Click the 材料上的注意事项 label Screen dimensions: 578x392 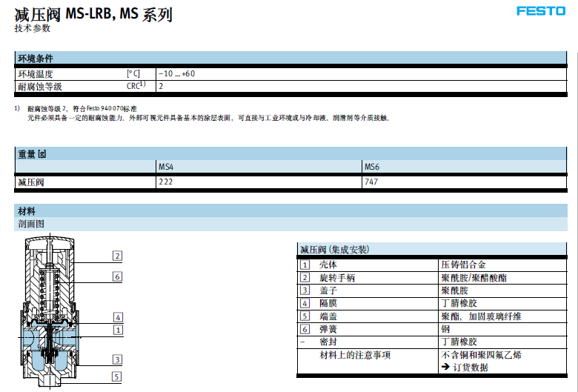355,355
